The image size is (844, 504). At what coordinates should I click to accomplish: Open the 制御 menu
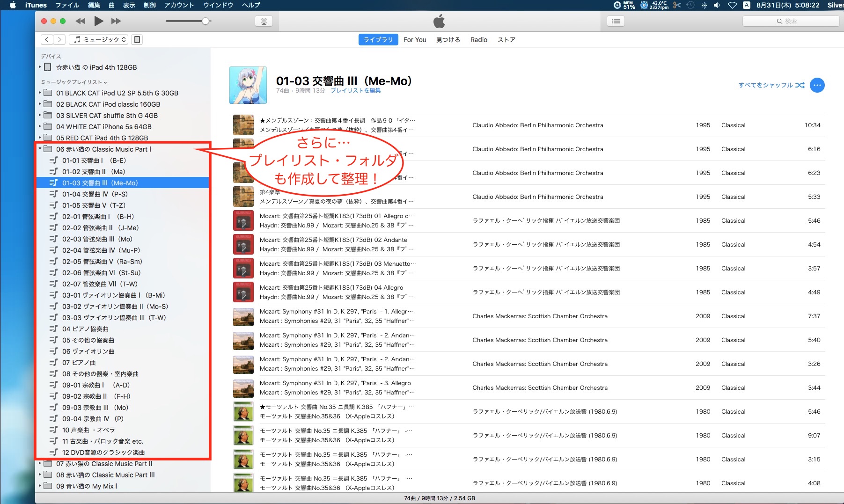coord(149,5)
